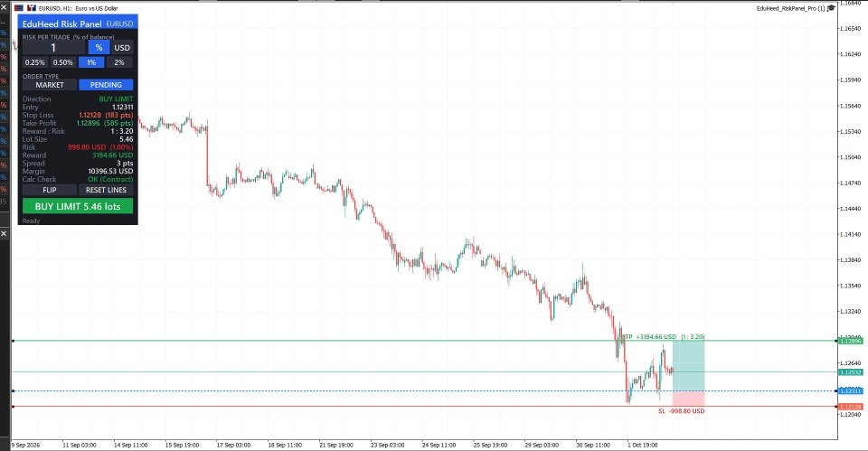Viewport: 868px width, 451px height.
Task: Switch risk unit to USD
Action: [122, 48]
